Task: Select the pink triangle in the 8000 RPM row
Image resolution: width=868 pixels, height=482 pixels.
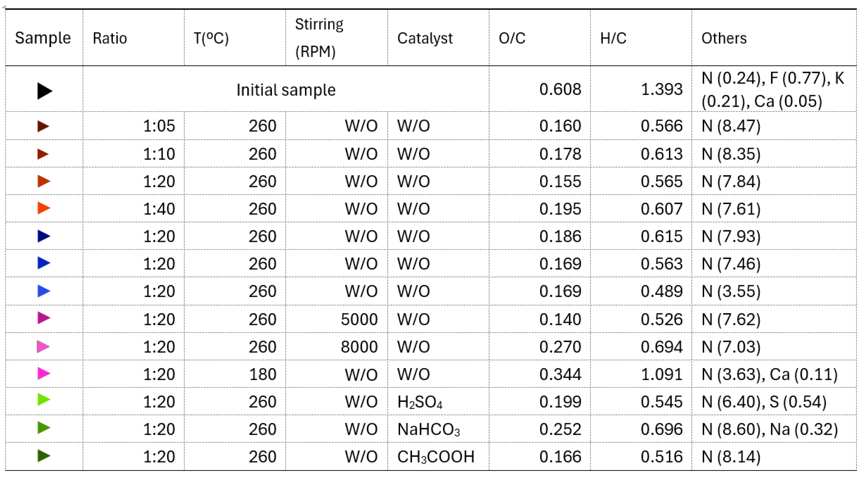Action: (43, 347)
